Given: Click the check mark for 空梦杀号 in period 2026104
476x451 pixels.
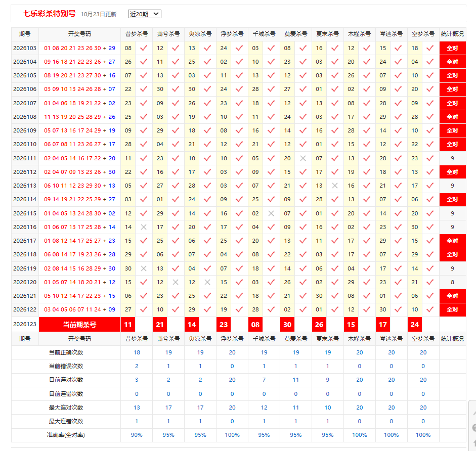Looking at the screenshot, I should pos(430,62).
